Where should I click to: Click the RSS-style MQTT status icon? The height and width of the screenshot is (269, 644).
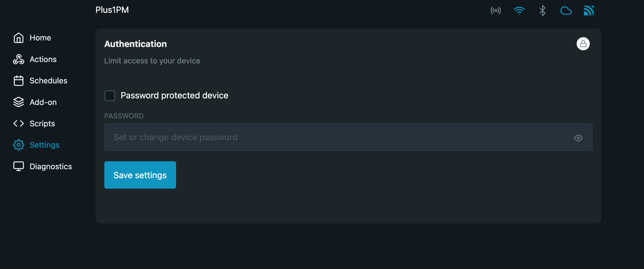pos(589,11)
